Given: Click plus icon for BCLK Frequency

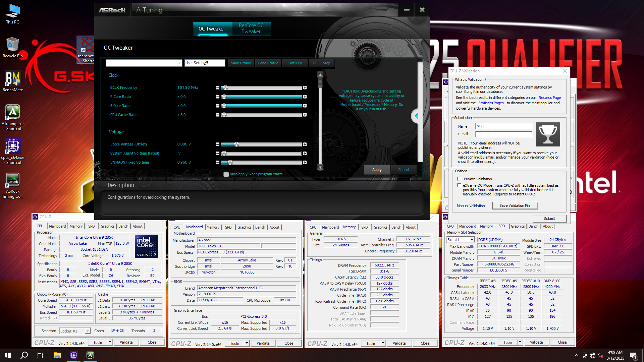Looking at the screenshot, I should (x=305, y=88).
